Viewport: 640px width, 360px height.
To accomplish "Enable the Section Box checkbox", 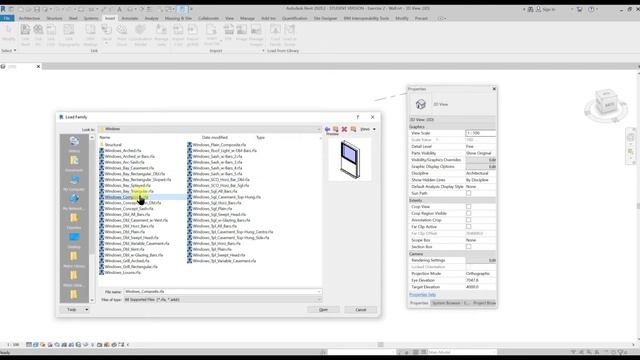I will click(469, 247).
